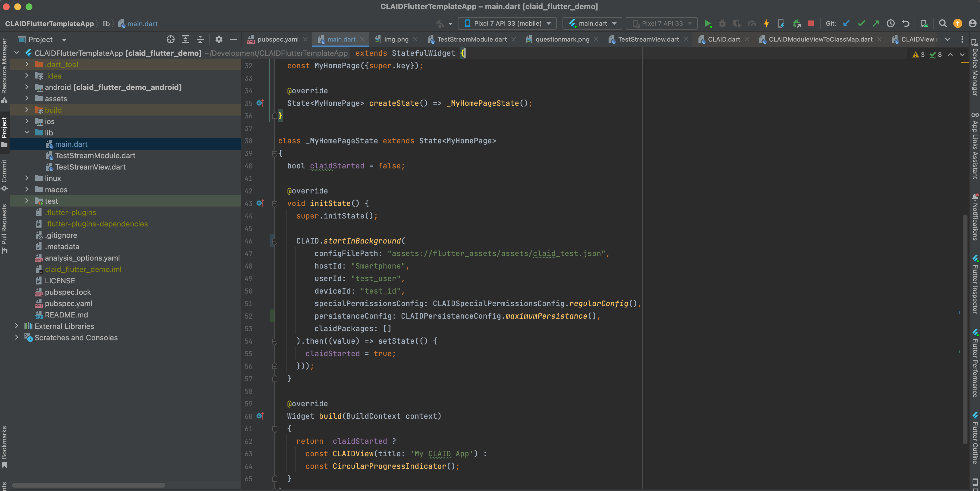980x491 pixels.
Task: Switch to TestStreamModule.dart editor tab
Action: click(472, 39)
